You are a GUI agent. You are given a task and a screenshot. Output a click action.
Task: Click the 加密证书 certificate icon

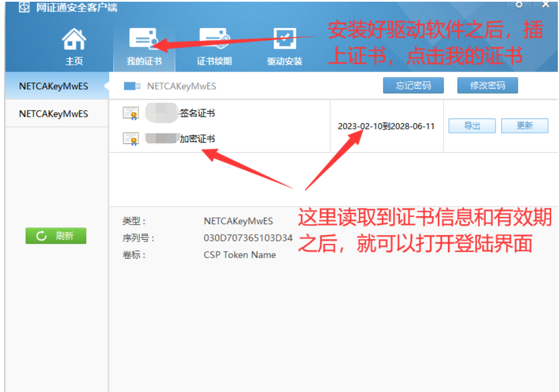click(x=132, y=137)
